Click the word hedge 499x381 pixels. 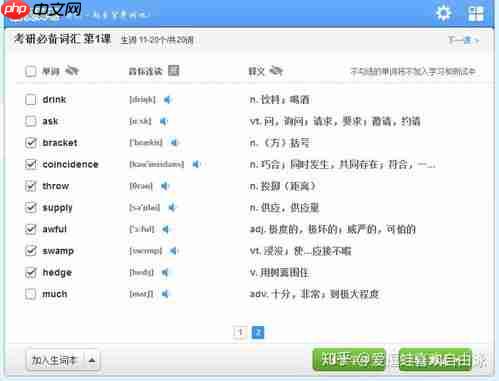click(57, 272)
